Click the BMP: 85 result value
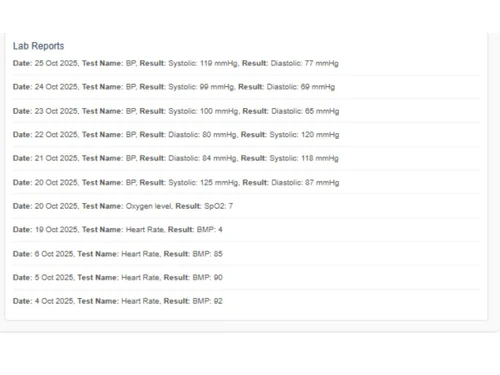 207,254
